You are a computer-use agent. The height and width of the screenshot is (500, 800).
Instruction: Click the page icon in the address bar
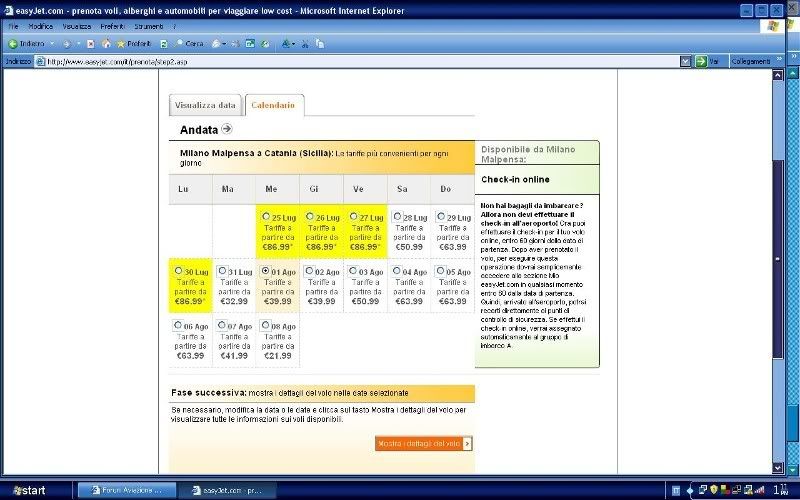click(x=41, y=62)
